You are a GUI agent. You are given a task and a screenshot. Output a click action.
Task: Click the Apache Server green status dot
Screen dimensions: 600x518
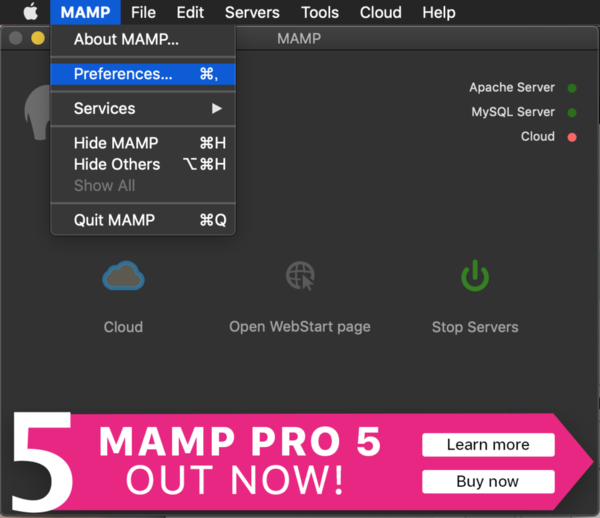(x=572, y=88)
